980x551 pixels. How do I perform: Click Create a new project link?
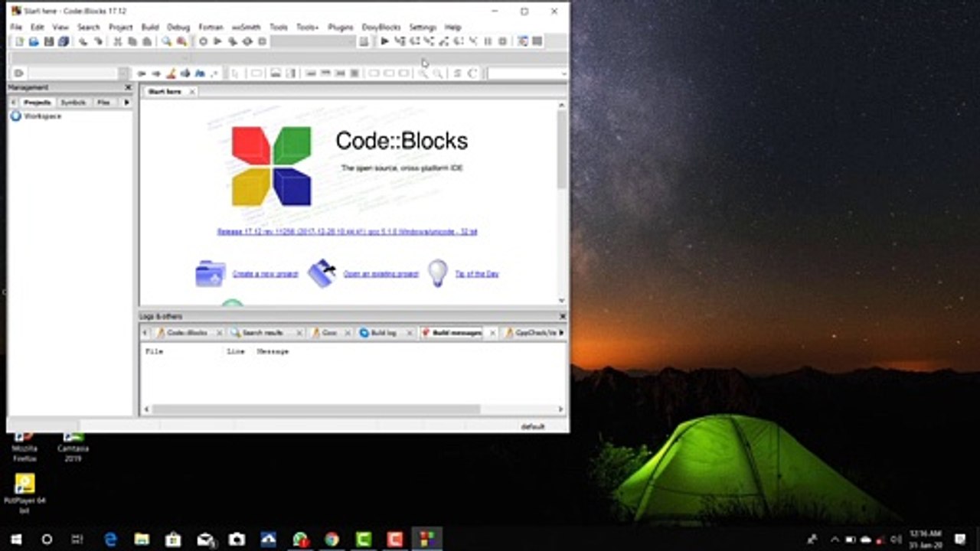265,274
